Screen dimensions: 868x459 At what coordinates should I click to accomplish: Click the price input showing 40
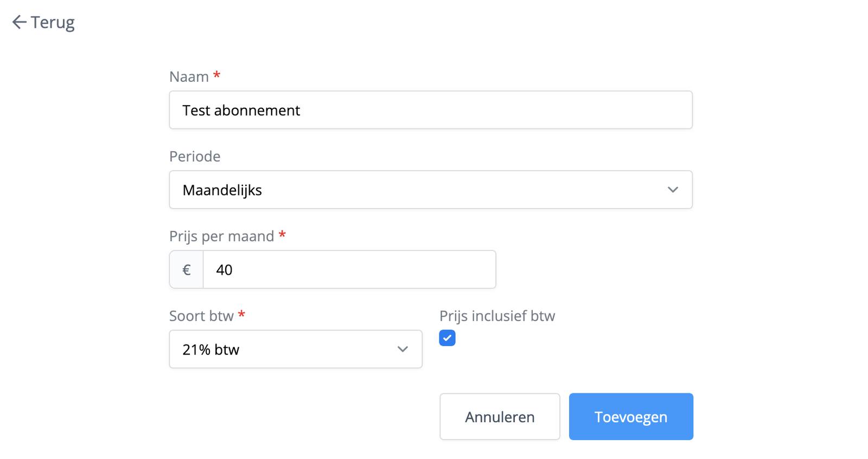point(349,269)
